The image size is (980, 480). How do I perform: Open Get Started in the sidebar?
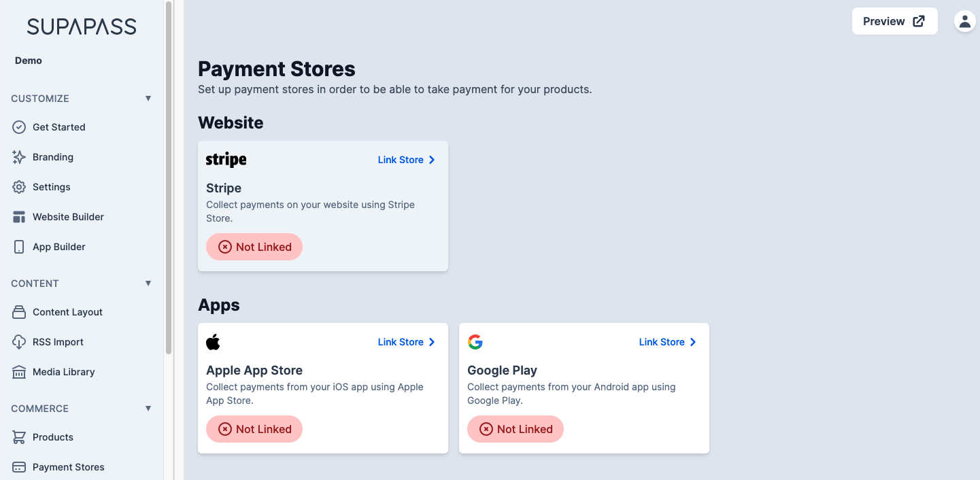(x=82, y=127)
